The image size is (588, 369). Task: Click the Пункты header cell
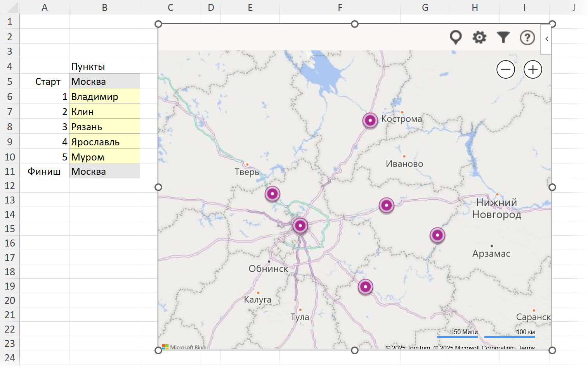[x=104, y=66]
